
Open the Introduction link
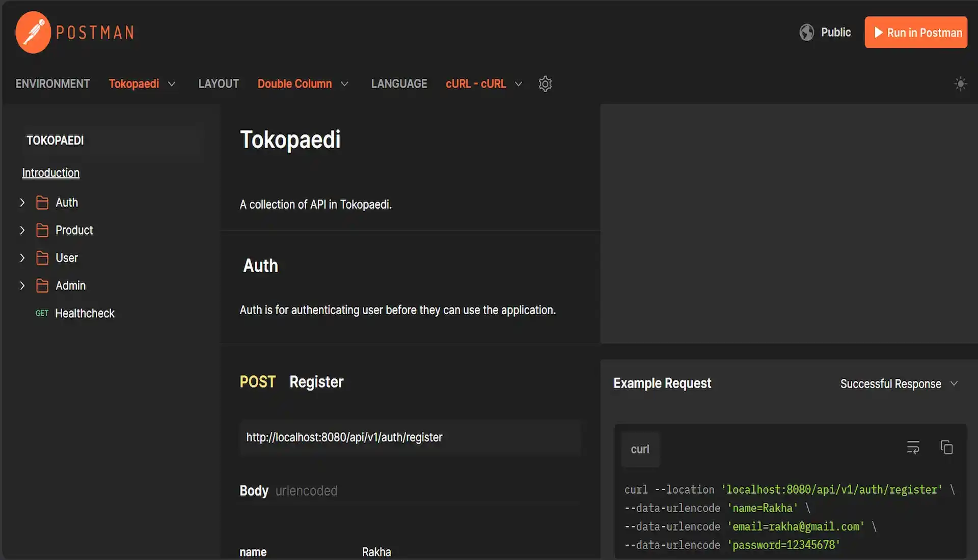[x=50, y=173]
